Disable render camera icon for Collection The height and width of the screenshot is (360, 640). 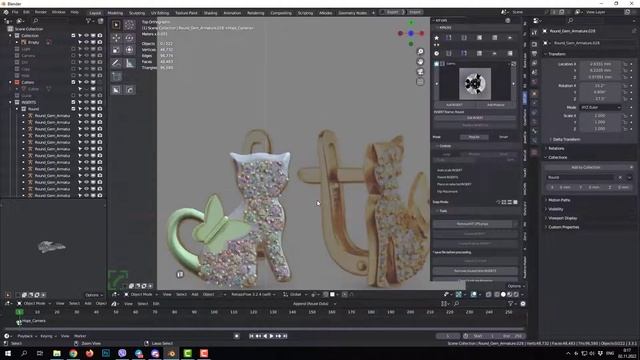pos(100,36)
